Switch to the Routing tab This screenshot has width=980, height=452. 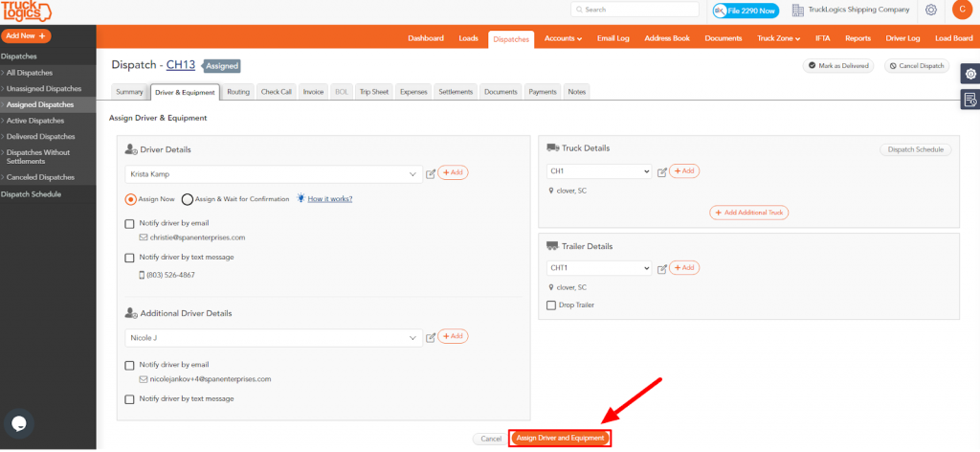(238, 92)
